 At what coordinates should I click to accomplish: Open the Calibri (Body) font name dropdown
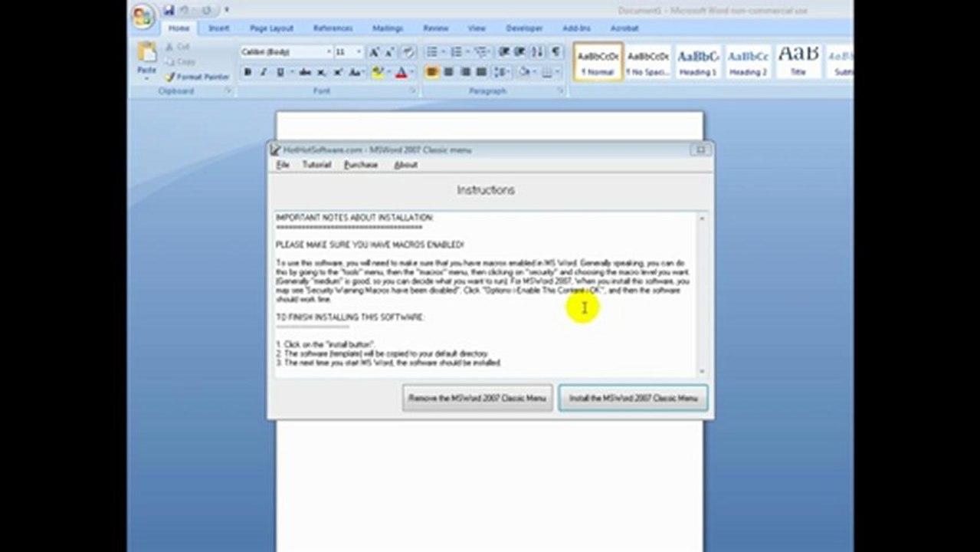[328, 52]
